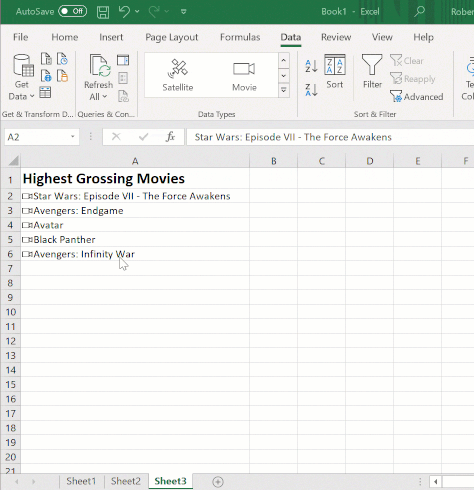Select column A header
The height and width of the screenshot is (490, 474).
coord(135,161)
